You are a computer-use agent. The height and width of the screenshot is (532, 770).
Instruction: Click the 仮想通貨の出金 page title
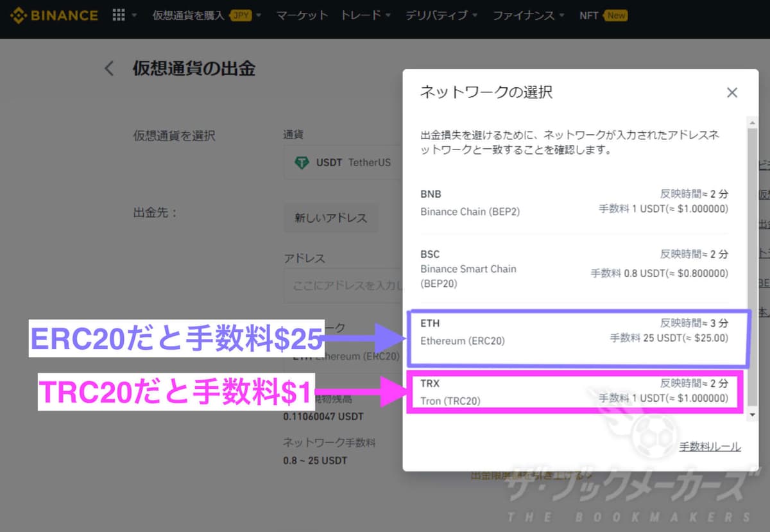194,69
